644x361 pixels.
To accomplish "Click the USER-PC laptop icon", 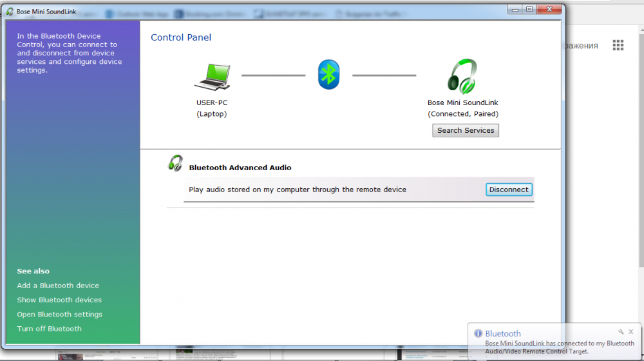I will tap(213, 77).
